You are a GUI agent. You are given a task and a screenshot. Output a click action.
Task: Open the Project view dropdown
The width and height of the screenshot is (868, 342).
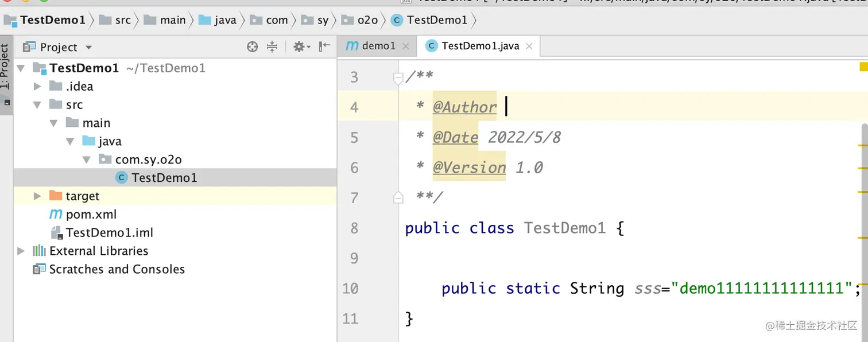coord(88,47)
